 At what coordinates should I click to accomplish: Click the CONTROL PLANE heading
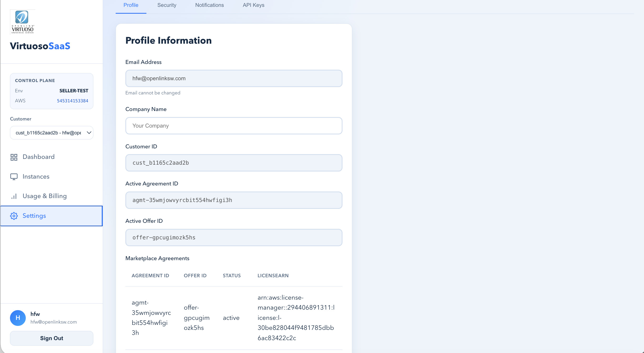(x=35, y=80)
